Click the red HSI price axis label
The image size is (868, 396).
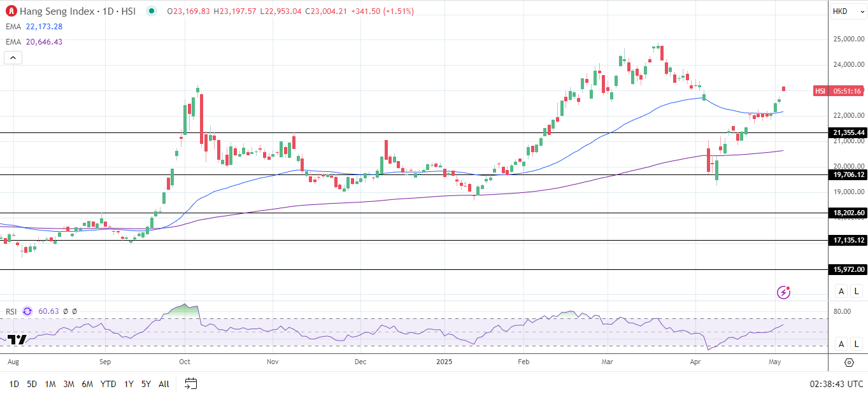pos(820,91)
